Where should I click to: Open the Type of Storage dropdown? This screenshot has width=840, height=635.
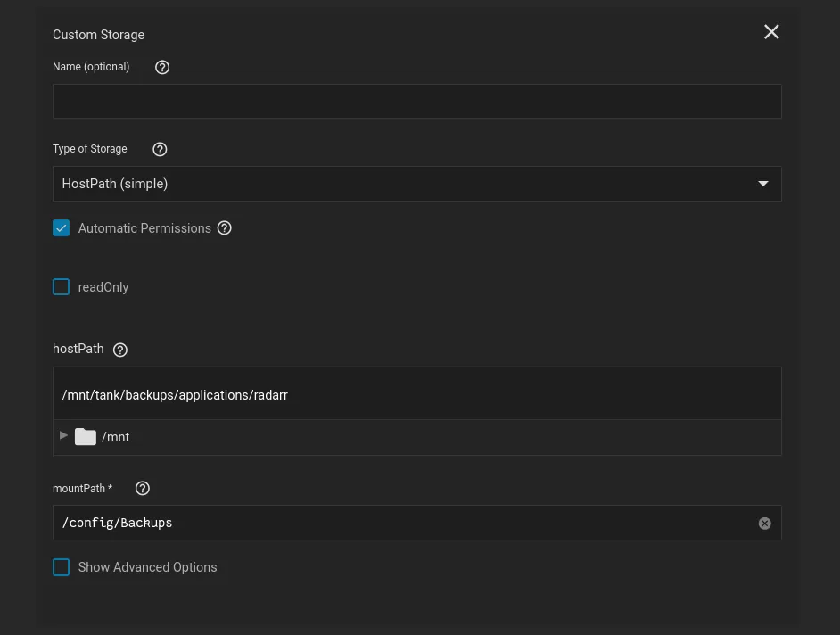(x=417, y=183)
